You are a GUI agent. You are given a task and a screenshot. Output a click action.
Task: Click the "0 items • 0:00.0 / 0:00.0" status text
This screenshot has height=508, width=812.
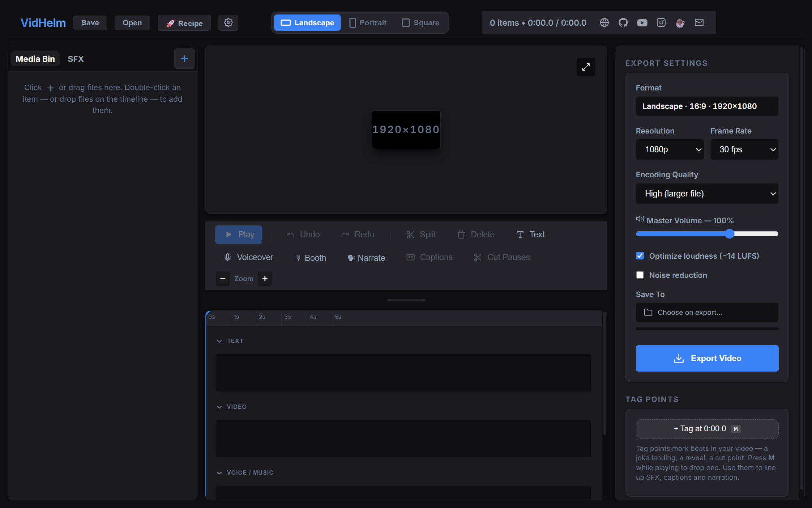[x=538, y=23]
